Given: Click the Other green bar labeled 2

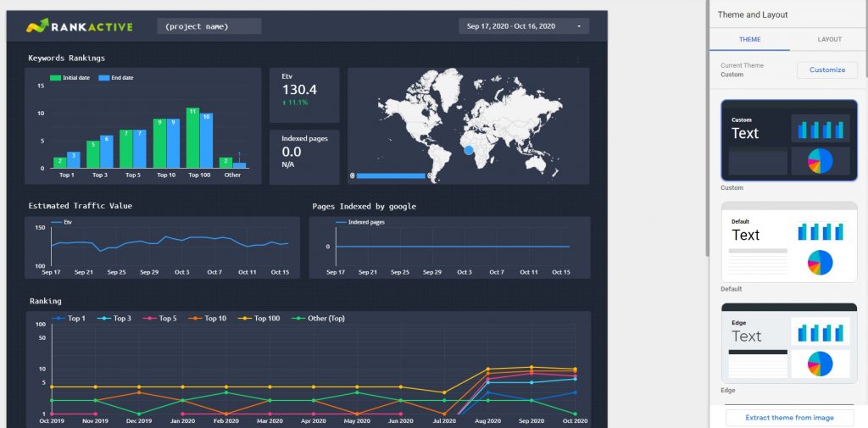Looking at the screenshot, I should click(225, 163).
